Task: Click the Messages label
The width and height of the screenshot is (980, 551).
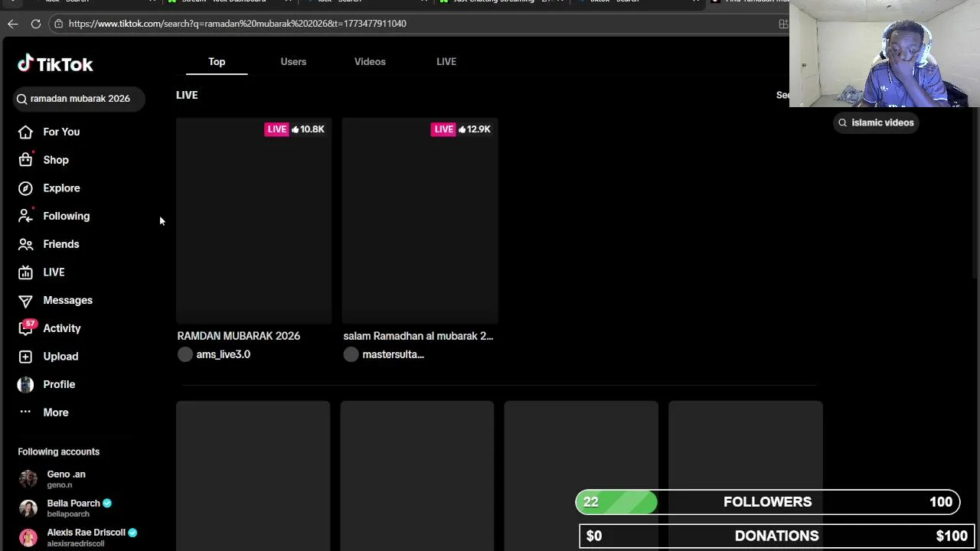Action: tap(67, 300)
